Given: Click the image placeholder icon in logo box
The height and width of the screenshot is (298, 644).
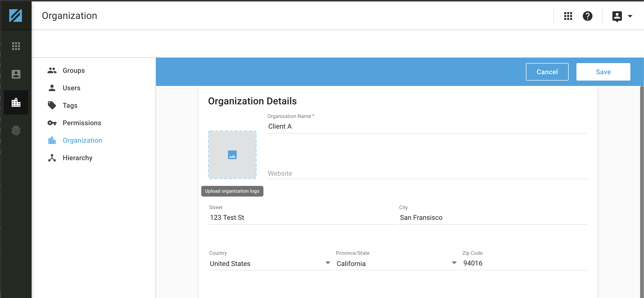Looking at the screenshot, I should (x=232, y=155).
